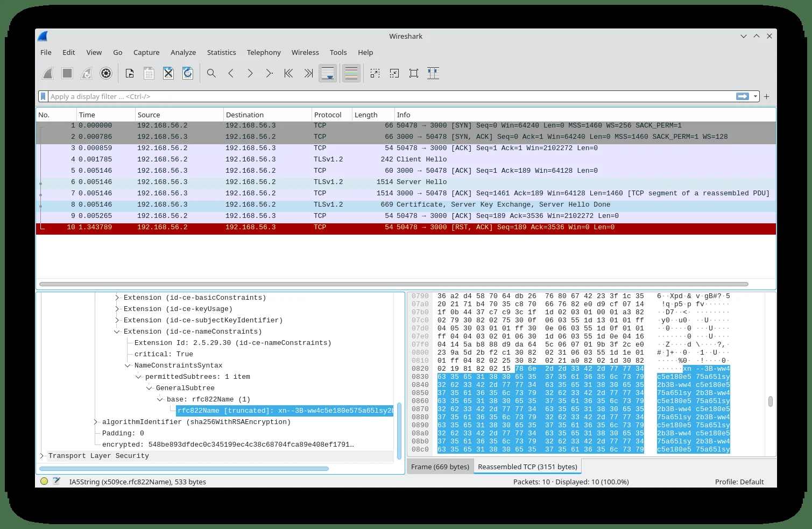Screen dimensions: 812x529
Task: Click display filter bookmark icon
Action: tap(44, 96)
